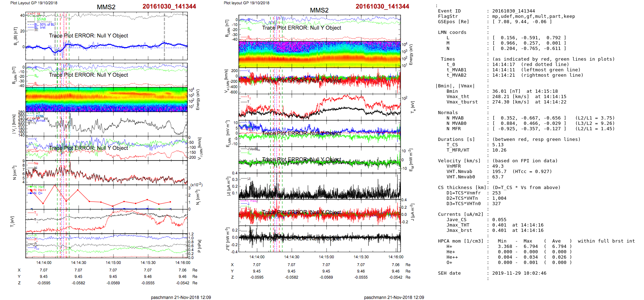Click the D1=TCS*Vnmfr thickness label
This screenshot has height=300, width=644.
[x=463, y=193]
